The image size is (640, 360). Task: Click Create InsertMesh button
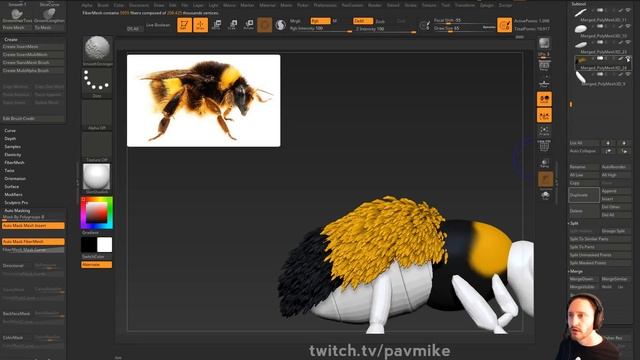pyautogui.click(x=33, y=47)
